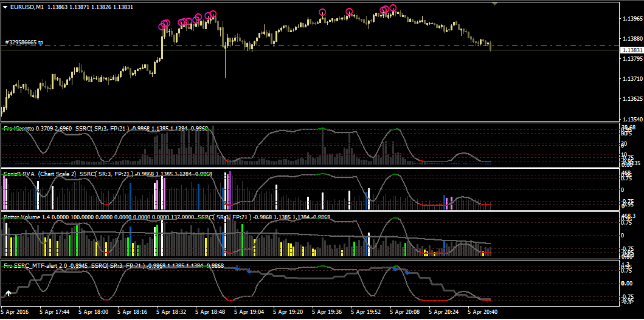Select the #329586665 tp order label
The image size is (644, 320).
tap(24, 43)
